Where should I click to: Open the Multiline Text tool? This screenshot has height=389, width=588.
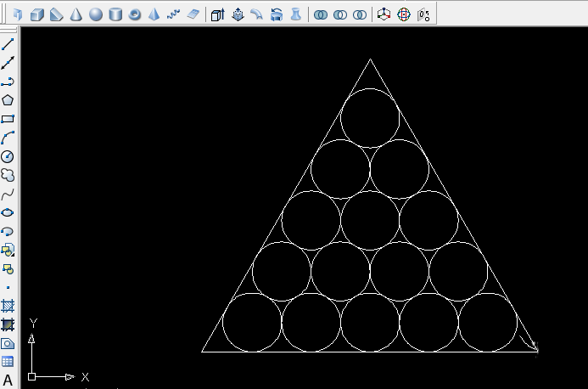coord(8,381)
